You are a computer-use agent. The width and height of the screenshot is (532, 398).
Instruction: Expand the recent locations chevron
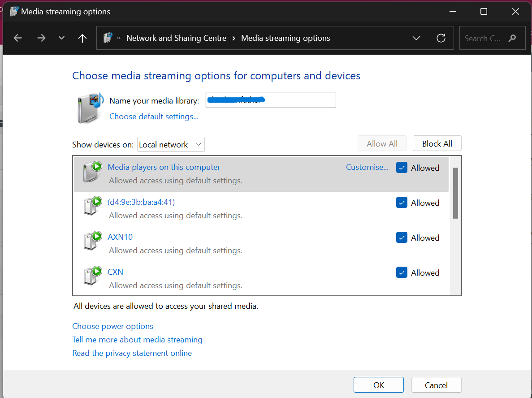(62, 38)
